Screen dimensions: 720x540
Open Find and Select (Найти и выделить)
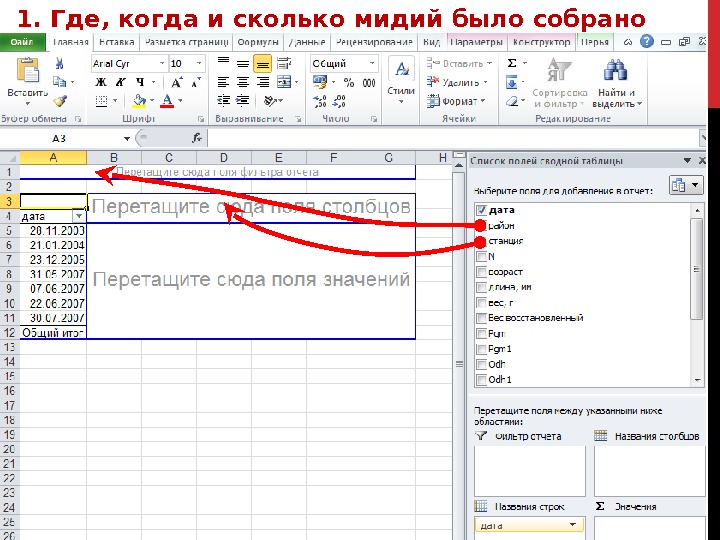click(616, 83)
